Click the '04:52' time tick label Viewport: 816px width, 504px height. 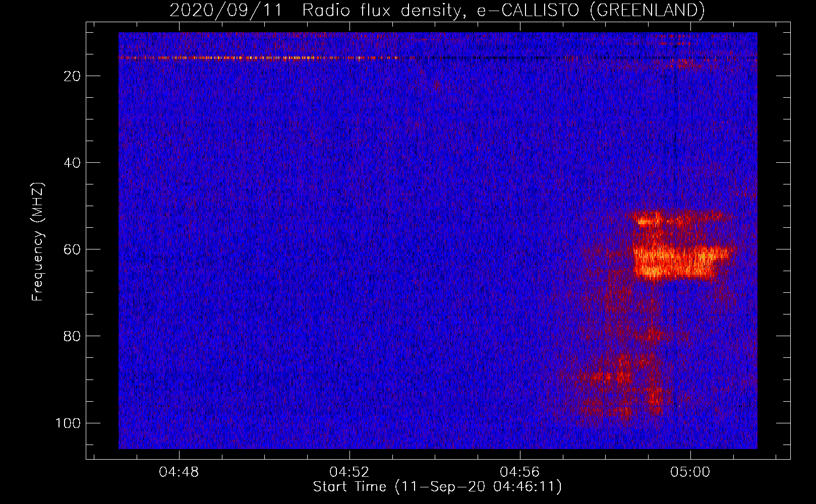pyautogui.click(x=349, y=472)
